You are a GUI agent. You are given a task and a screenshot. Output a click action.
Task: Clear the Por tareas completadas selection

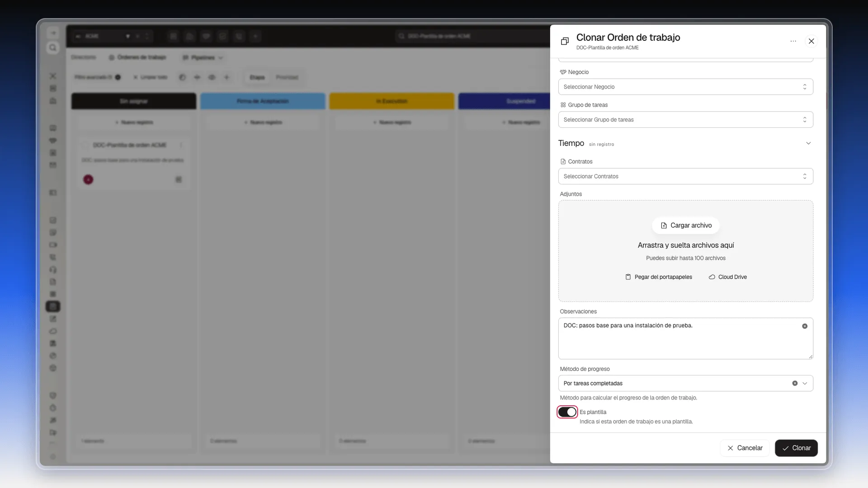[795, 383]
